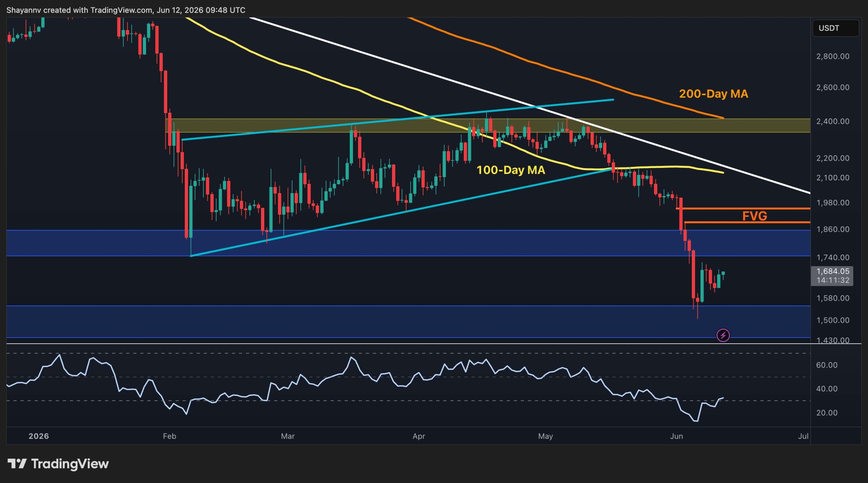The height and width of the screenshot is (483, 868).
Task: Click the Jun label on time axis
Action: (x=677, y=436)
